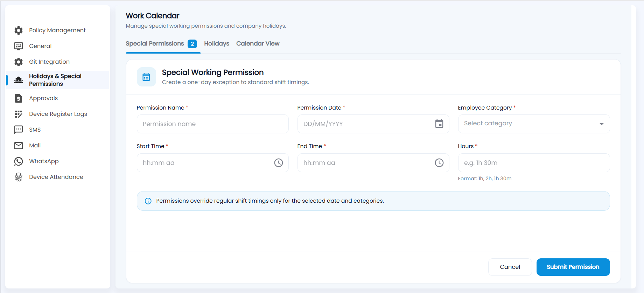Click the Cancel button
This screenshot has width=644, height=293.
click(x=510, y=267)
